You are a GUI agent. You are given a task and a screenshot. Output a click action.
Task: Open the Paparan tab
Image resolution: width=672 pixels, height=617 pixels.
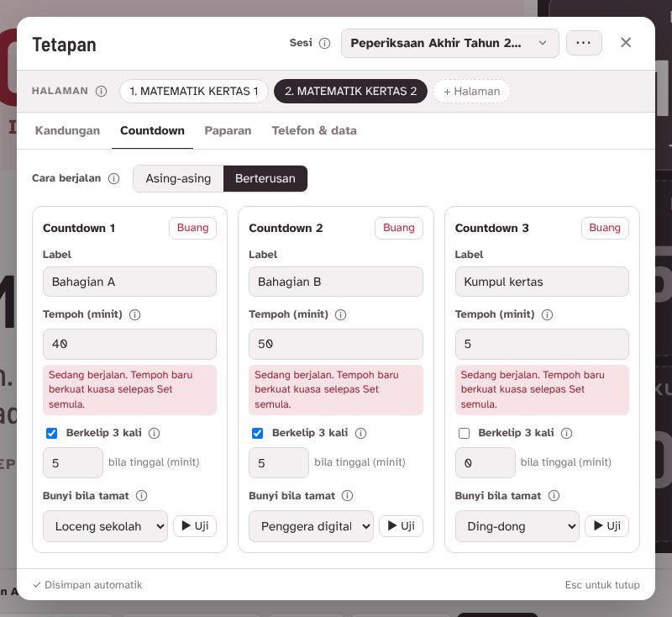click(x=228, y=131)
